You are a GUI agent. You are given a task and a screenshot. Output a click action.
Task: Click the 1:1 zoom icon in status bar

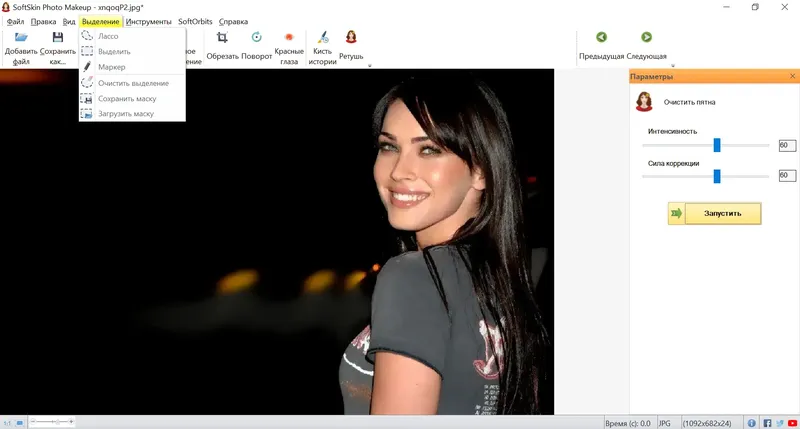click(x=7, y=423)
